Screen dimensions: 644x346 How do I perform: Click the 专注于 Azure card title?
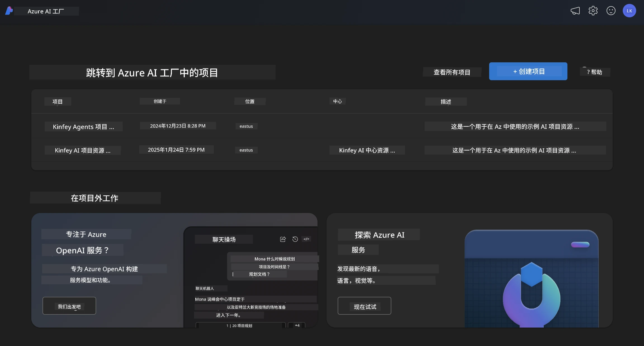[x=86, y=234]
